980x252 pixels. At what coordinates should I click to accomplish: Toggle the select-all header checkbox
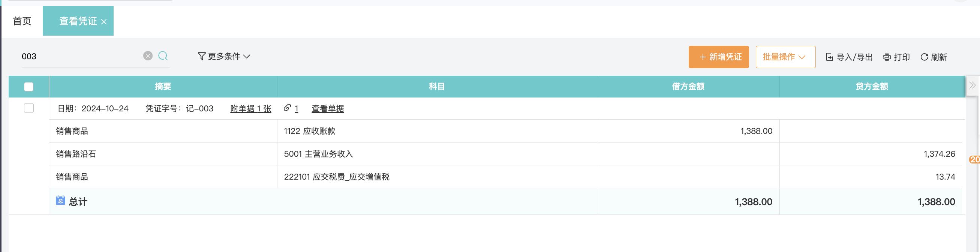click(28, 87)
